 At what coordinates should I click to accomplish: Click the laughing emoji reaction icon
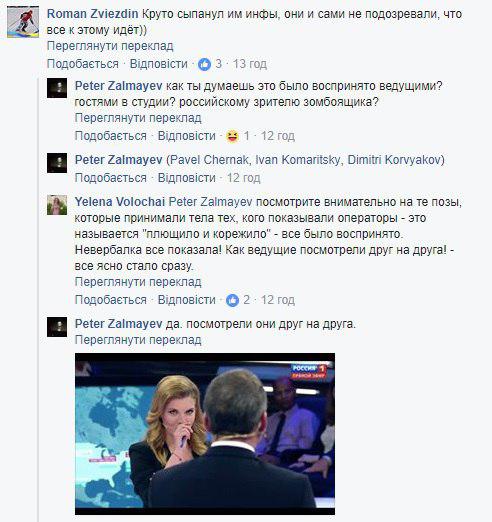click(232, 136)
